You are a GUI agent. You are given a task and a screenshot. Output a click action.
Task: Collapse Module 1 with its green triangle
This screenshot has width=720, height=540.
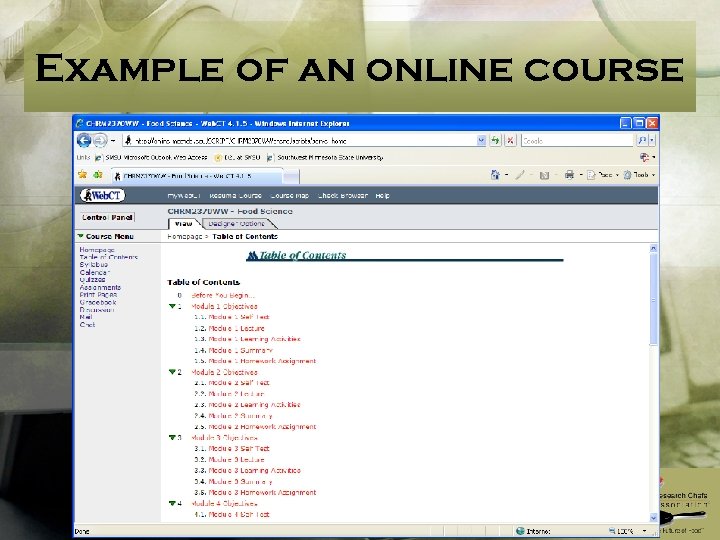172,306
